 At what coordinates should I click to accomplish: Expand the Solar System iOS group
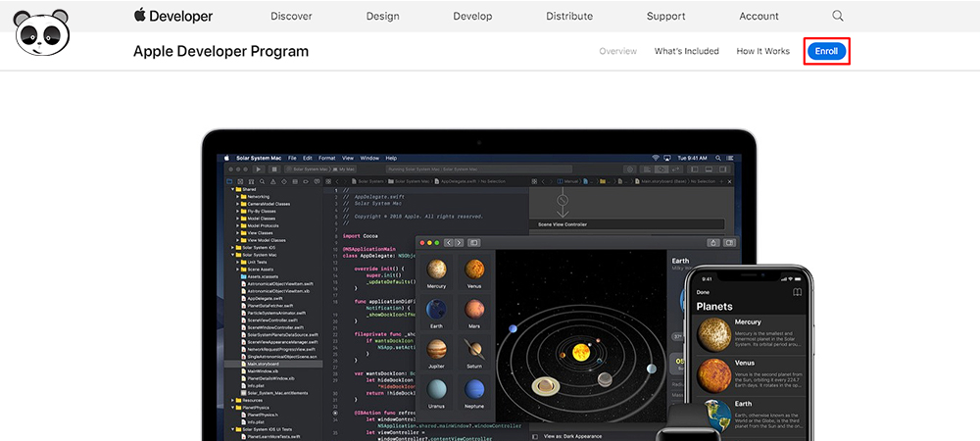233,247
